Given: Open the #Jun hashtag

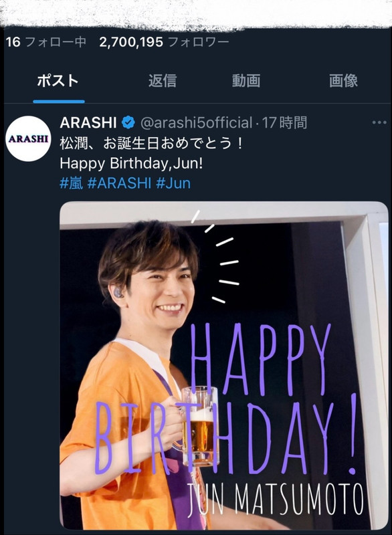Looking at the screenshot, I should (173, 183).
